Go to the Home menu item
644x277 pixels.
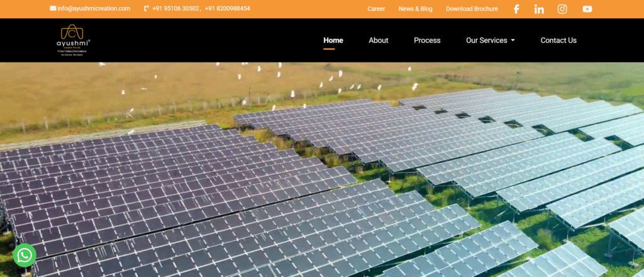[333, 40]
